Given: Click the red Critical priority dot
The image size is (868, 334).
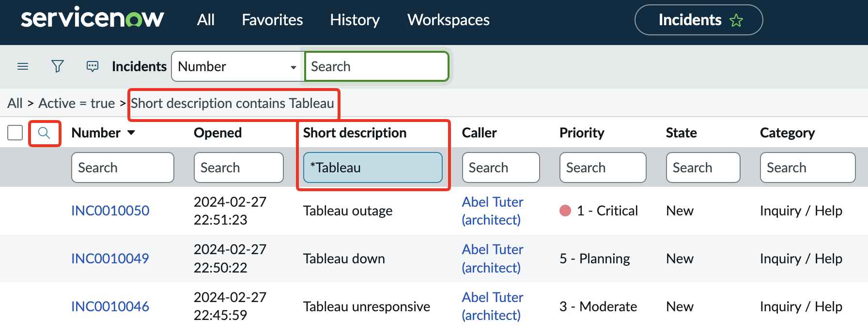Looking at the screenshot, I should (x=565, y=211).
